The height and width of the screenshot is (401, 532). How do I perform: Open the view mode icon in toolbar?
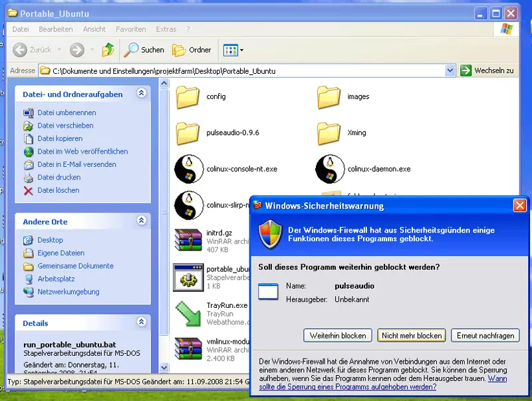pyautogui.click(x=230, y=51)
